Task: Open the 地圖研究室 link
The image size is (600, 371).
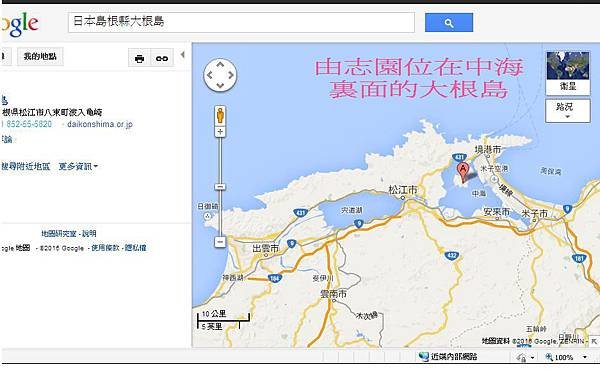Action: [59, 233]
